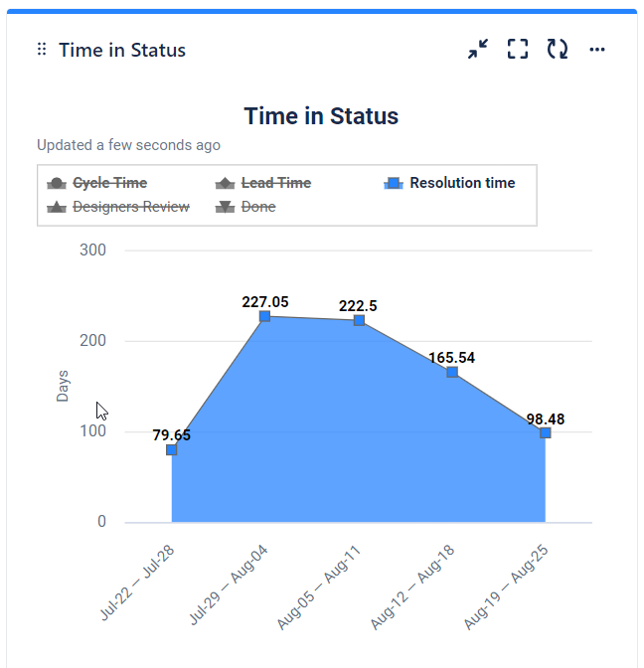The width and height of the screenshot is (644, 668).
Task: Click the Cycle Time circle legend icon
Action: pos(58,183)
